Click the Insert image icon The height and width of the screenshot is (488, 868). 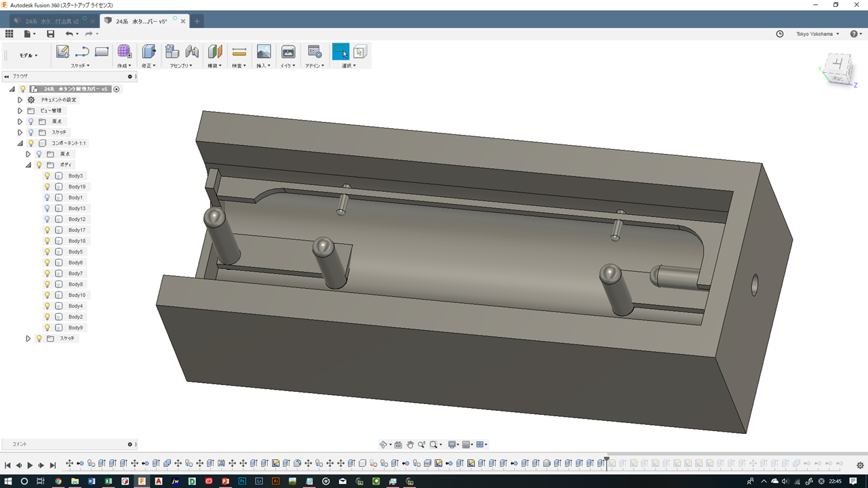264,52
